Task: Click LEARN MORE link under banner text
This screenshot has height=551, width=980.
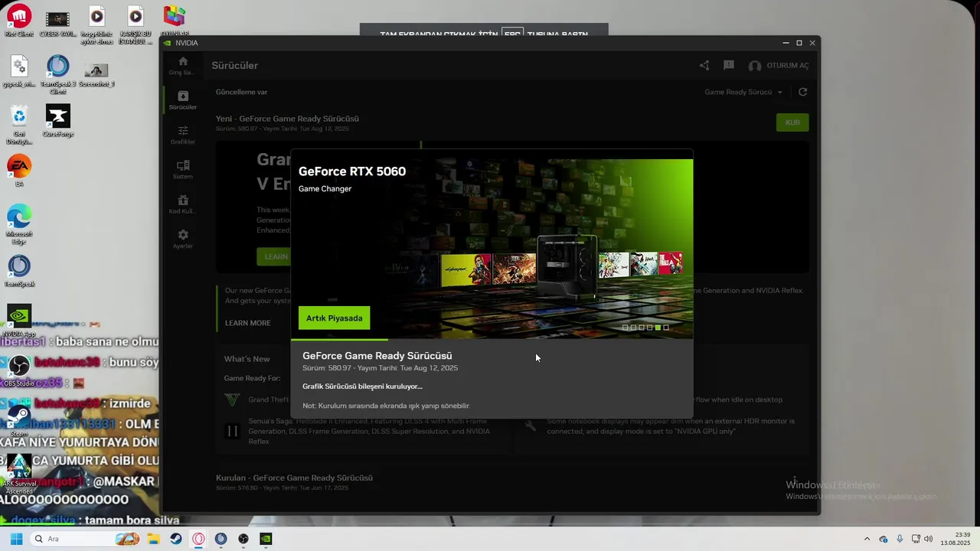Action: coord(247,323)
